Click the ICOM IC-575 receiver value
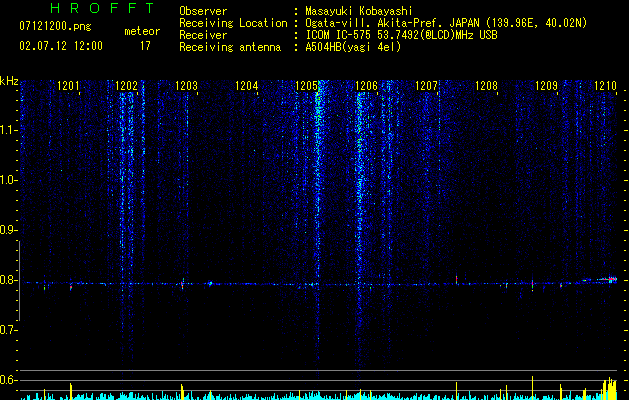This screenshot has width=629, height=400. [401, 35]
